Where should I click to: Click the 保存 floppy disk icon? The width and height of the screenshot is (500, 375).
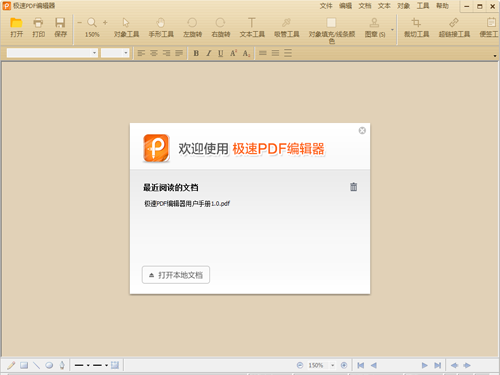pyautogui.click(x=60, y=23)
